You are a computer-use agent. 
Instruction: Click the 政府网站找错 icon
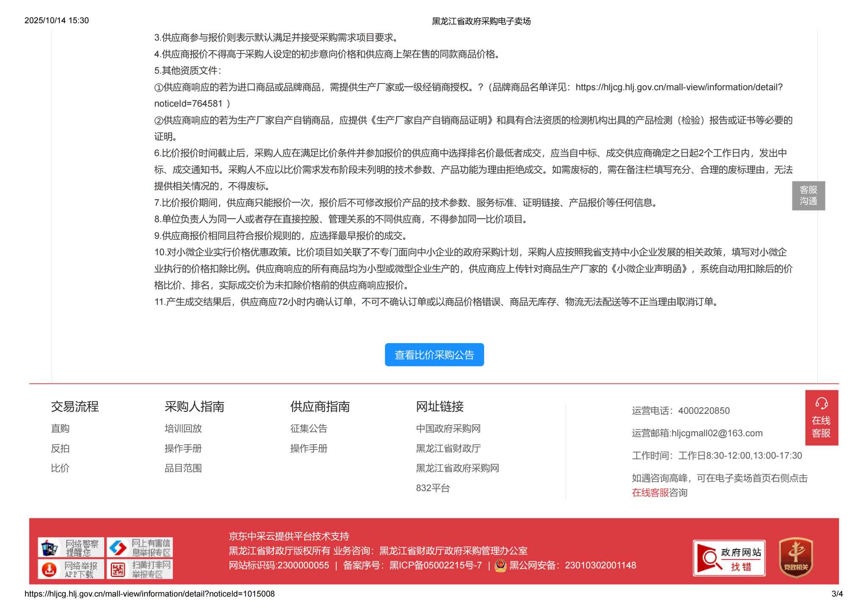(x=729, y=558)
